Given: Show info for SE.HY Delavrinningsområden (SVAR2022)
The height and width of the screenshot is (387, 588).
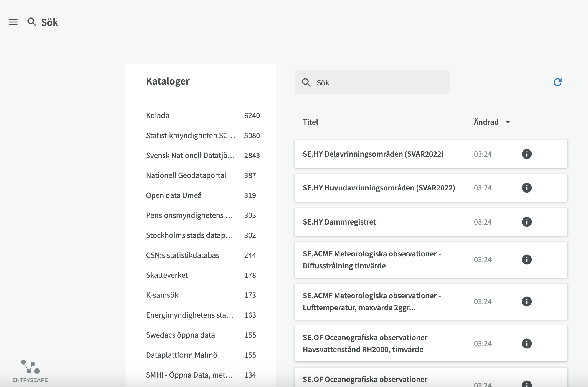Looking at the screenshot, I should pyautogui.click(x=527, y=154).
